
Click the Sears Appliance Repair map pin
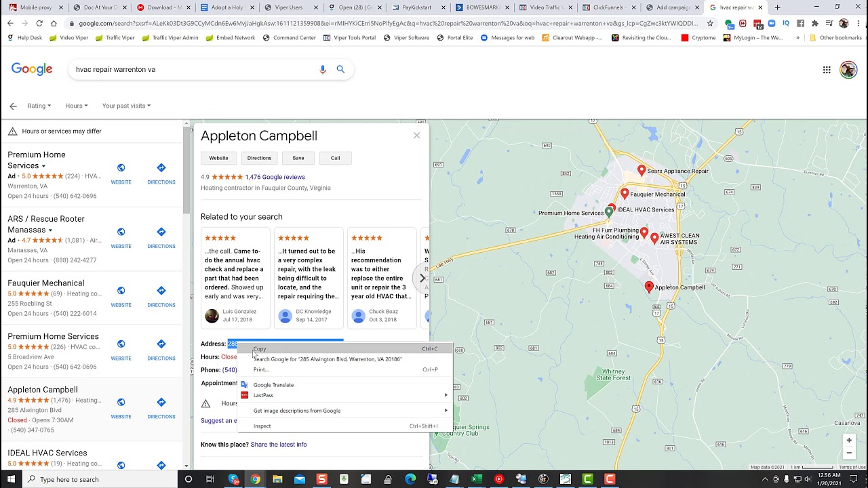pyautogui.click(x=642, y=171)
